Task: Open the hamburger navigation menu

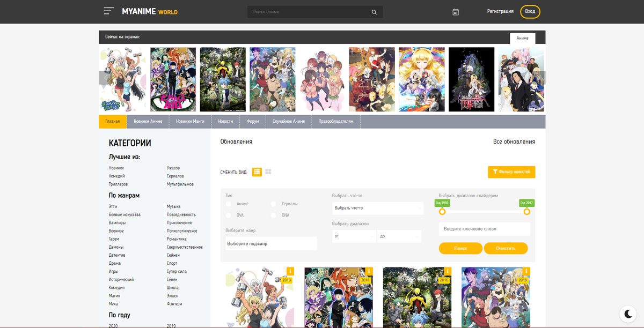Action: pos(108,11)
